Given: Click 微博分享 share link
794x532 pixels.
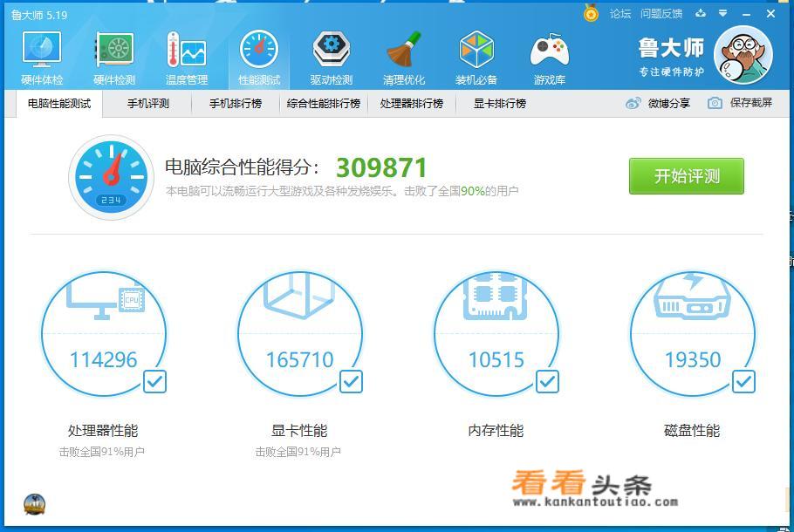Looking at the screenshot, I should tap(669, 103).
